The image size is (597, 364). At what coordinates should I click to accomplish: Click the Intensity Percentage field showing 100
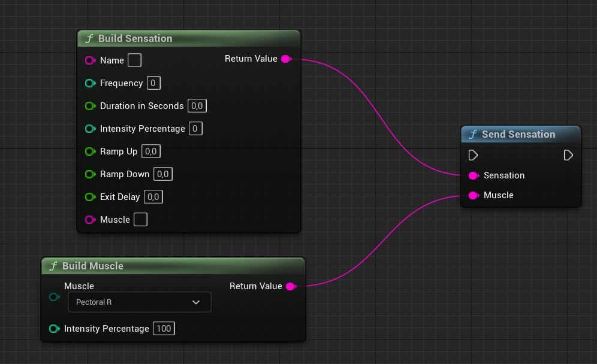pos(164,329)
